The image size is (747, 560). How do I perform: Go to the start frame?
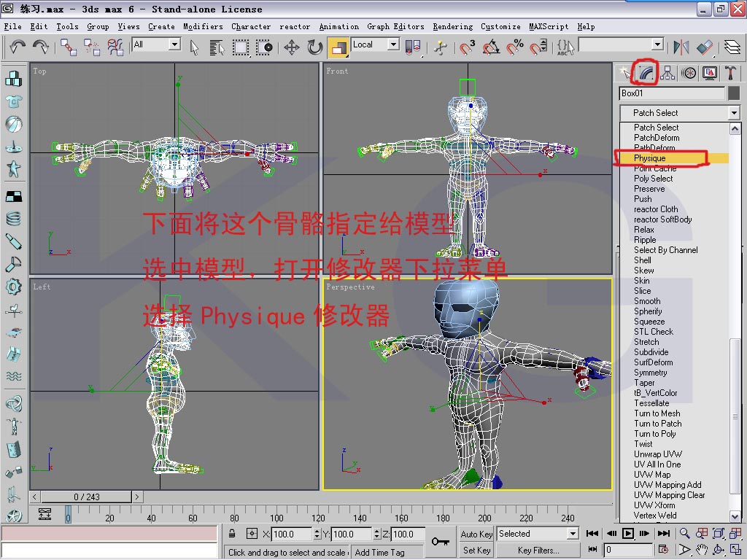[592, 534]
